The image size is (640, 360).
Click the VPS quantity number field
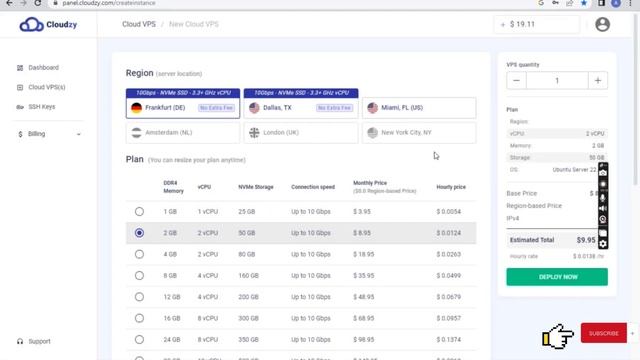pyautogui.click(x=557, y=80)
